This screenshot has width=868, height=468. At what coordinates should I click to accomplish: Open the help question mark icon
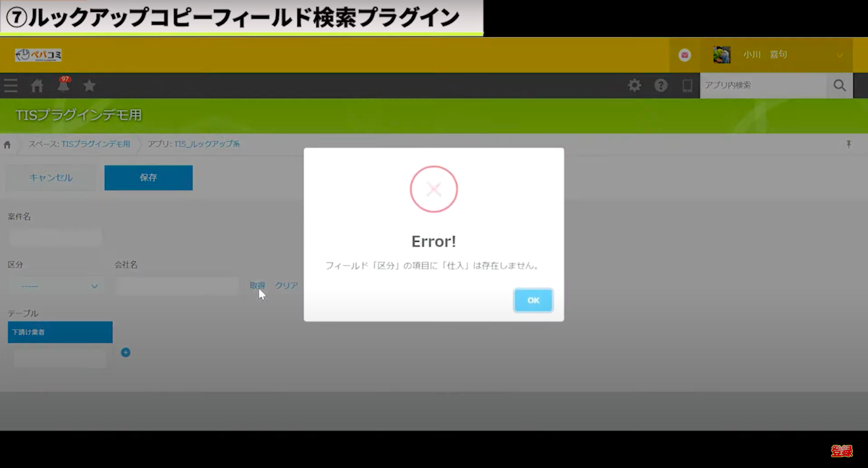661,86
